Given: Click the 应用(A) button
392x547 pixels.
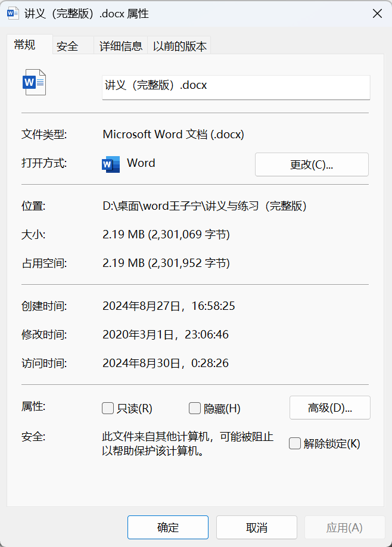Looking at the screenshot, I should pos(344,527).
